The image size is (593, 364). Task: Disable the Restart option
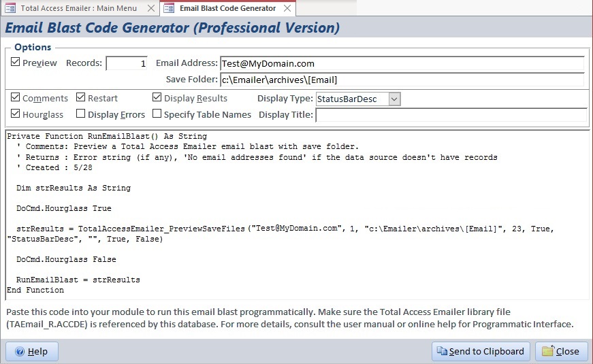pyautogui.click(x=81, y=98)
